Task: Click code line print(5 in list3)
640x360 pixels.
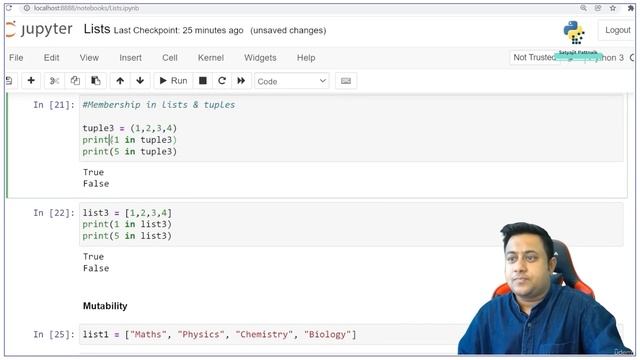Action: [x=127, y=236]
